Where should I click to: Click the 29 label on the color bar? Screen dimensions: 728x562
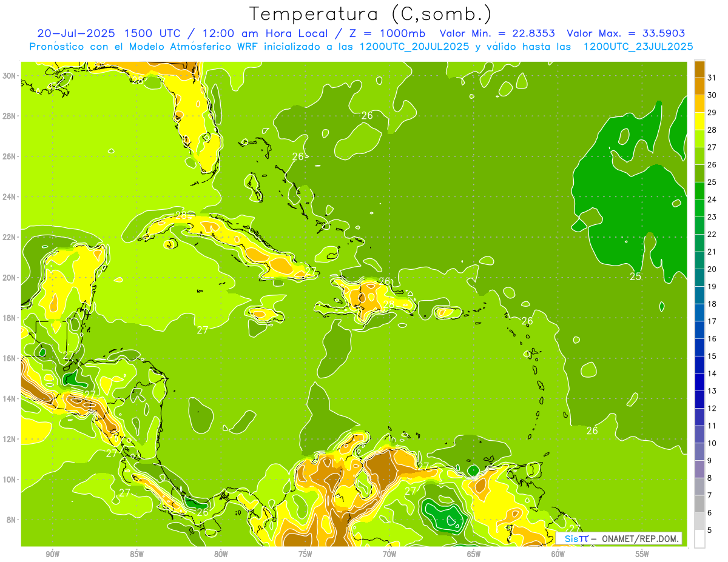[x=712, y=113]
